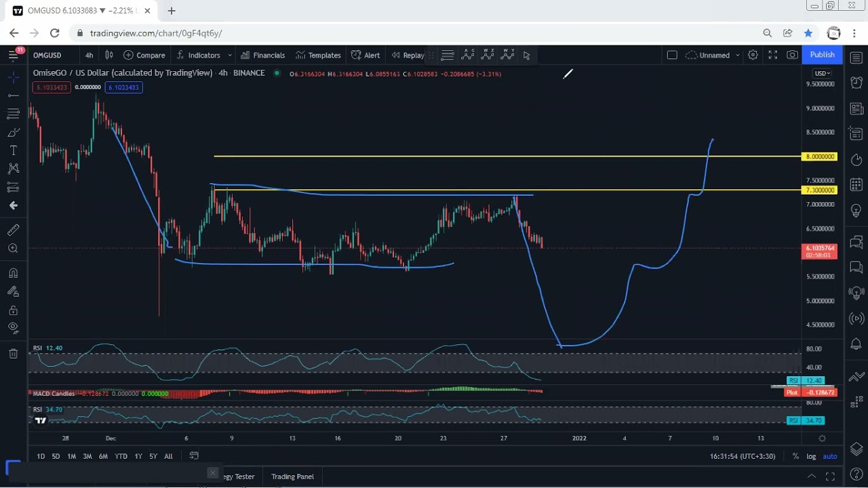The height and width of the screenshot is (488, 868).
Task: Click the browser reload button
Action: [x=54, y=33]
